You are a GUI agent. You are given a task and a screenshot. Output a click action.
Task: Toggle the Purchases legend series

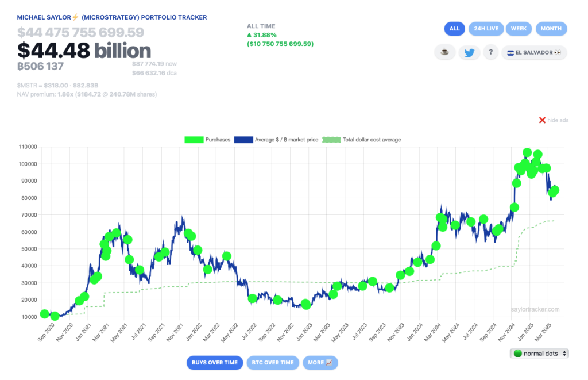(x=207, y=140)
